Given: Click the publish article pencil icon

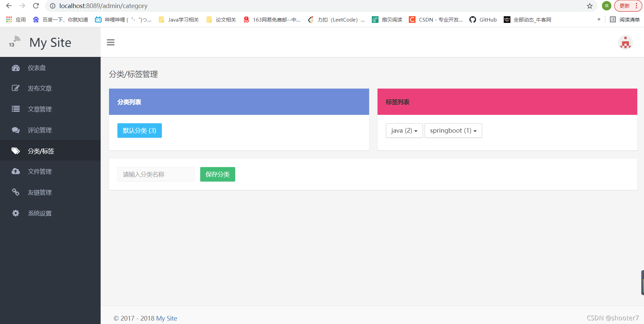Looking at the screenshot, I should (16, 88).
